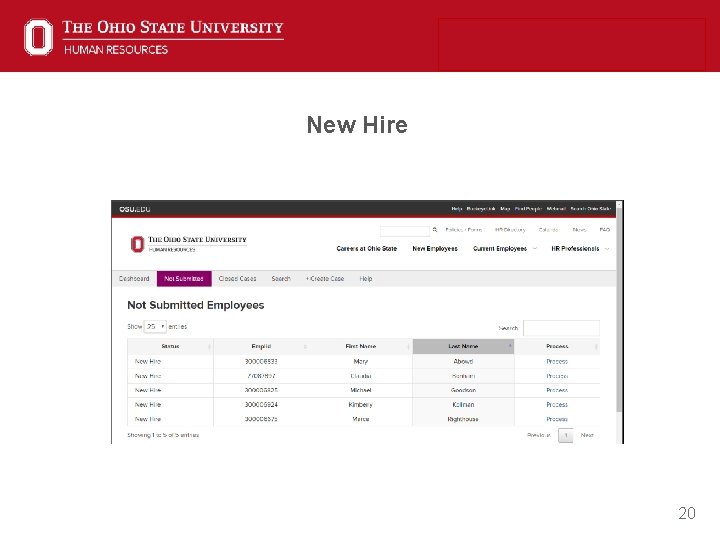The height and width of the screenshot is (540, 720).
Task: Open the OSU.EDU link in dark bar
Action: point(135,209)
